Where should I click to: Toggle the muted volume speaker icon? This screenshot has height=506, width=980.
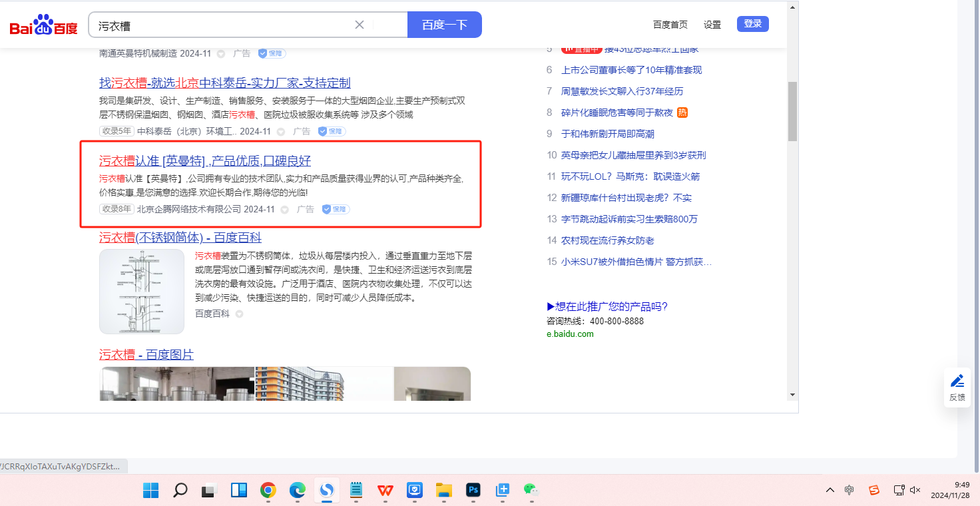(915, 490)
